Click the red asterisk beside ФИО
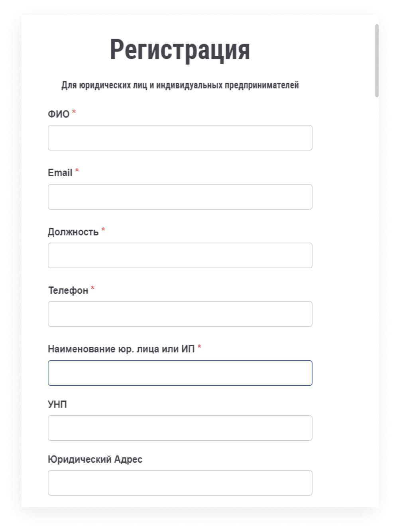This screenshot has height=532, width=397. pos(74,112)
